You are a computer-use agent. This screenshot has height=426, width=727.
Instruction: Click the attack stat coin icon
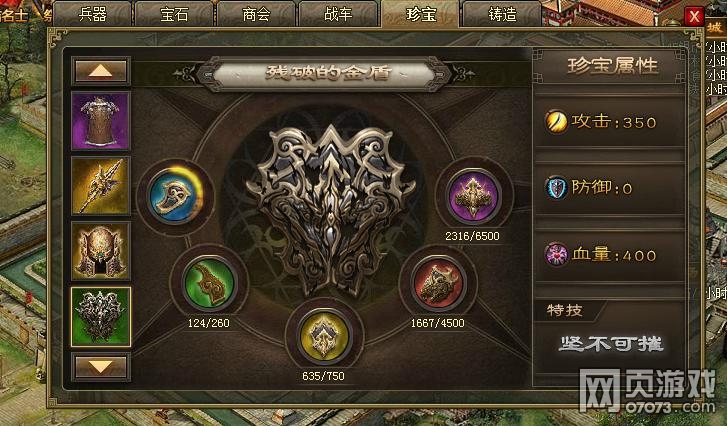click(556, 122)
